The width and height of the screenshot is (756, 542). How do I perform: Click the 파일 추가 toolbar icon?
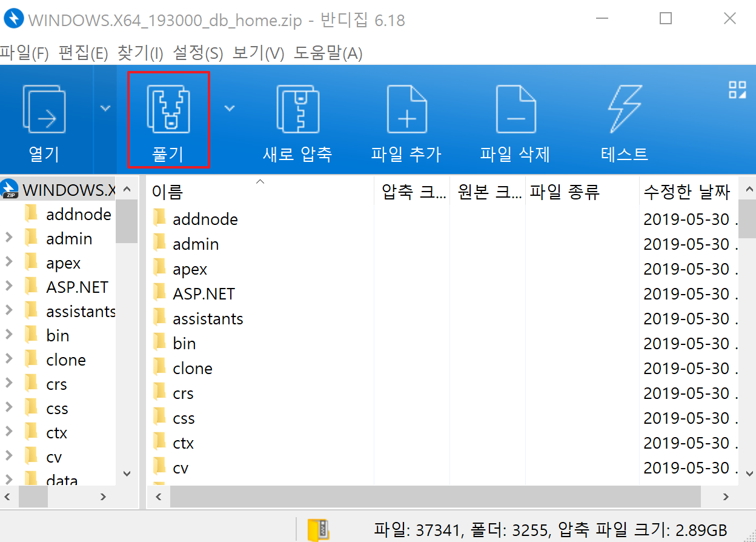point(406,110)
